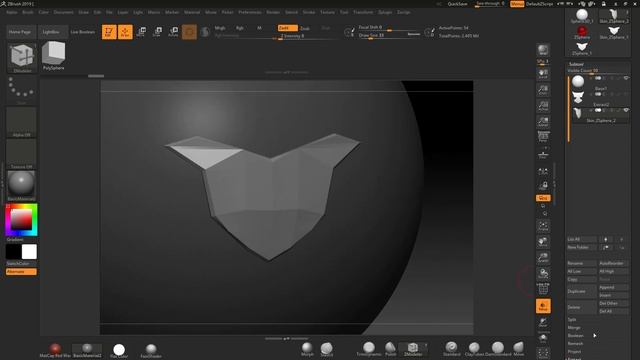Pick a color in the color picker

pos(21,220)
